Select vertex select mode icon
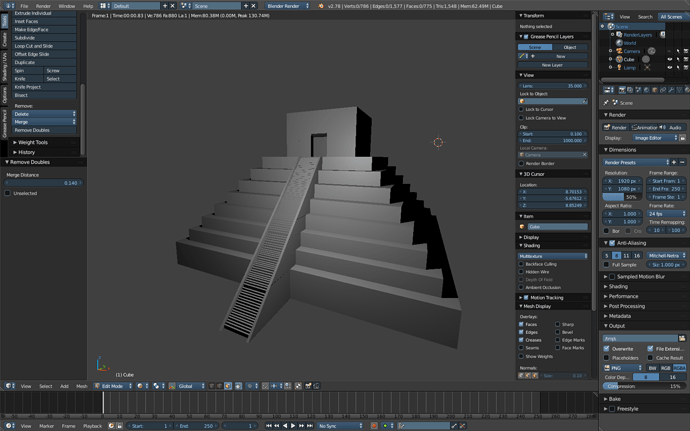The image size is (690, 431). pyautogui.click(x=212, y=386)
